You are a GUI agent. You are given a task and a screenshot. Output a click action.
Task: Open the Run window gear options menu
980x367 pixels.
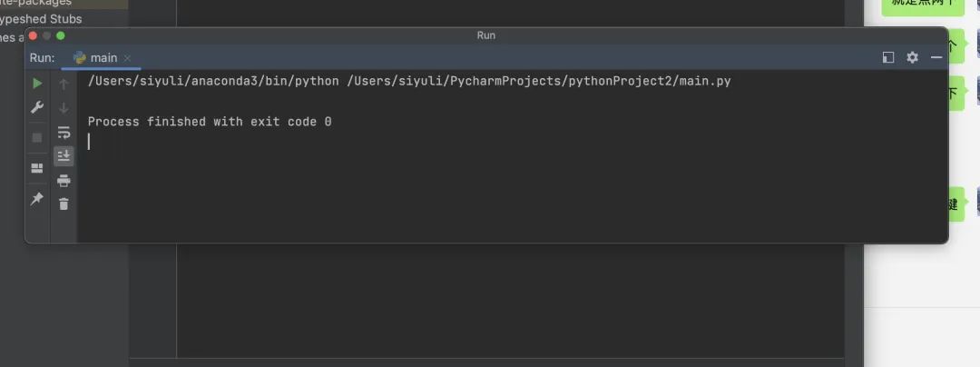pyautogui.click(x=913, y=57)
